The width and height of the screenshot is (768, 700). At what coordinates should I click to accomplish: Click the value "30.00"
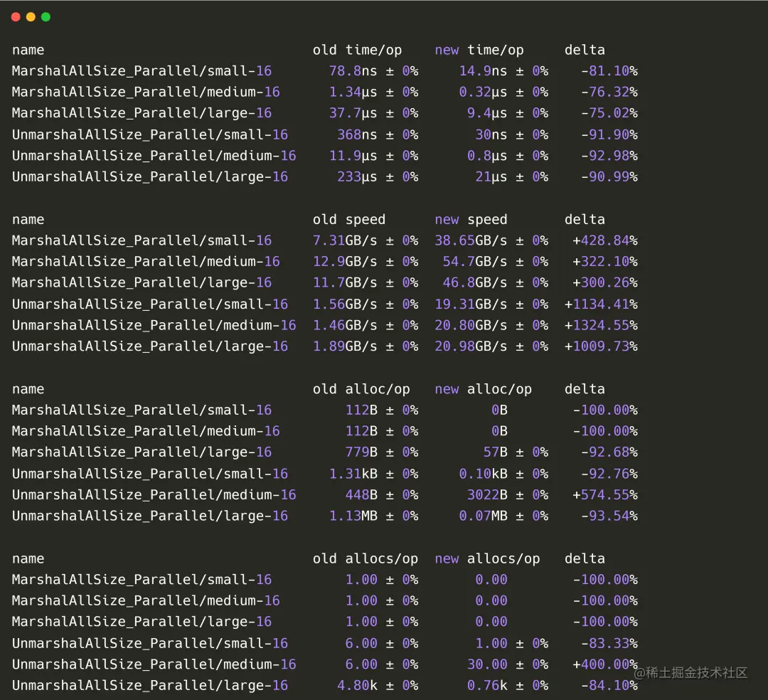[x=487, y=664]
